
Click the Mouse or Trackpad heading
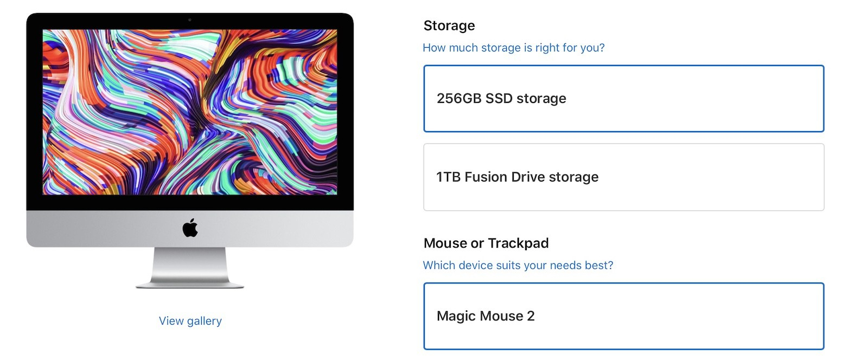486,243
